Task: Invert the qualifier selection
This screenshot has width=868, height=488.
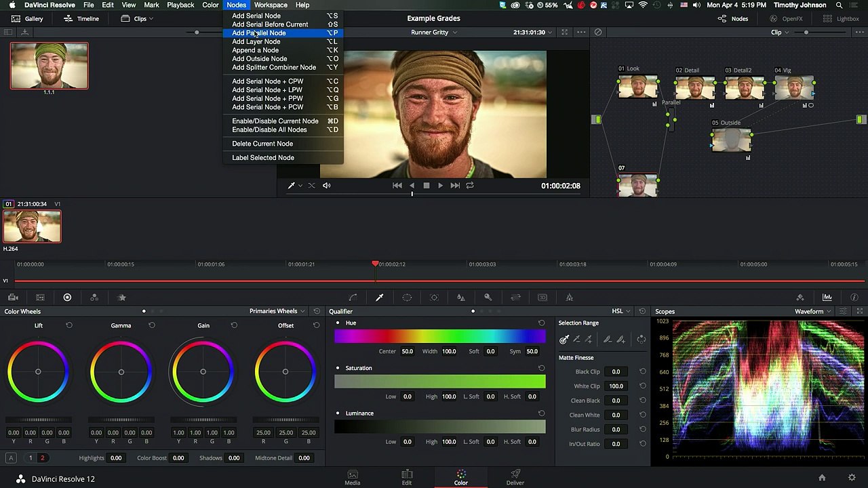Action: coord(642,339)
